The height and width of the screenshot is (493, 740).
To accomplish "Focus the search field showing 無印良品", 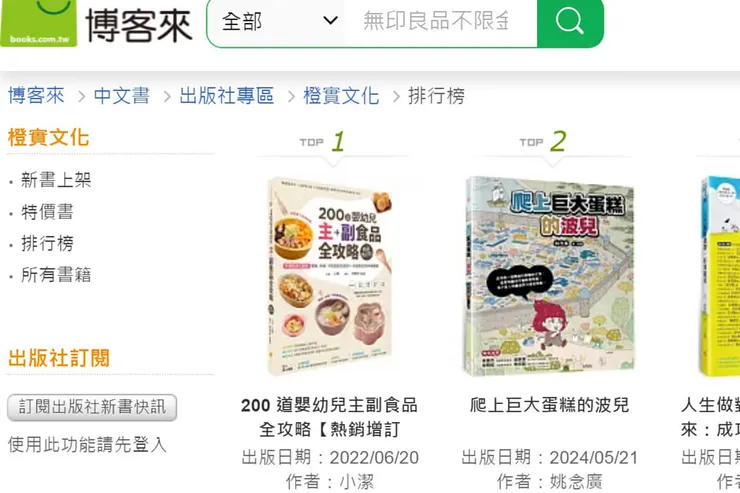I will [x=441, y=22].
